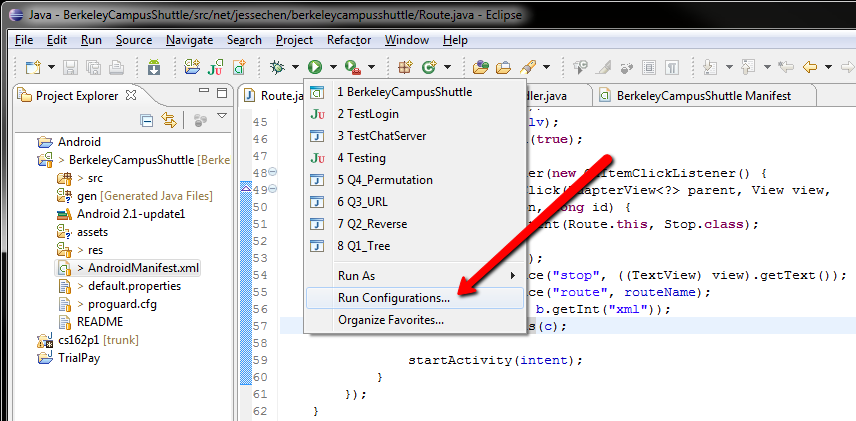Choose Organize Favorites... in run menu
This screenshot has width=856, height=421.
[391, 320]
